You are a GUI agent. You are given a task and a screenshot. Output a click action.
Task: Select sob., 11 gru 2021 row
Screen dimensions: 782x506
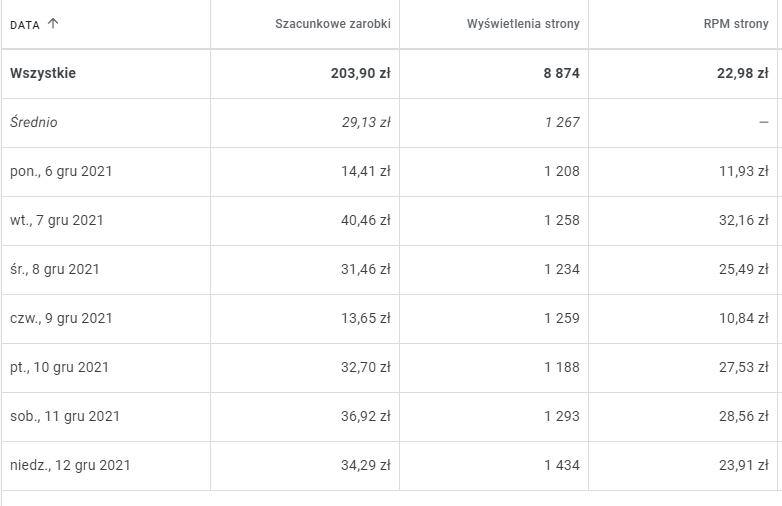pyautogui.click(x=65, y=416)
